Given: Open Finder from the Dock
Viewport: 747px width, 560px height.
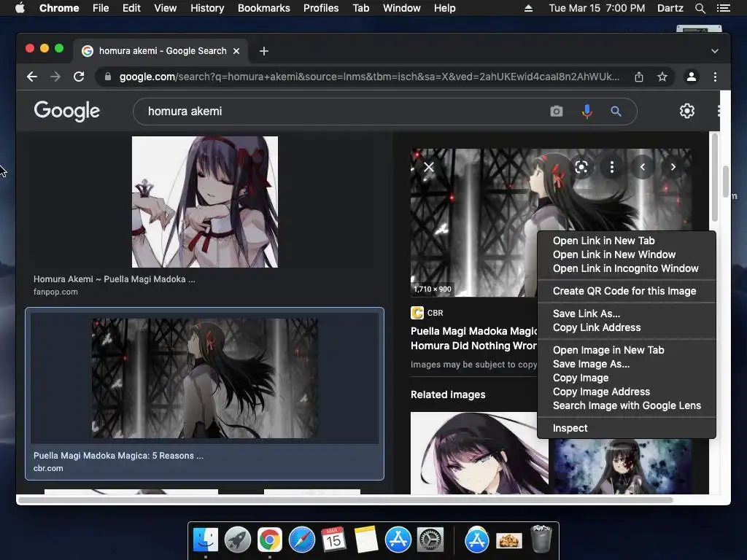Looking at the screenshot, I should (206, 540).
